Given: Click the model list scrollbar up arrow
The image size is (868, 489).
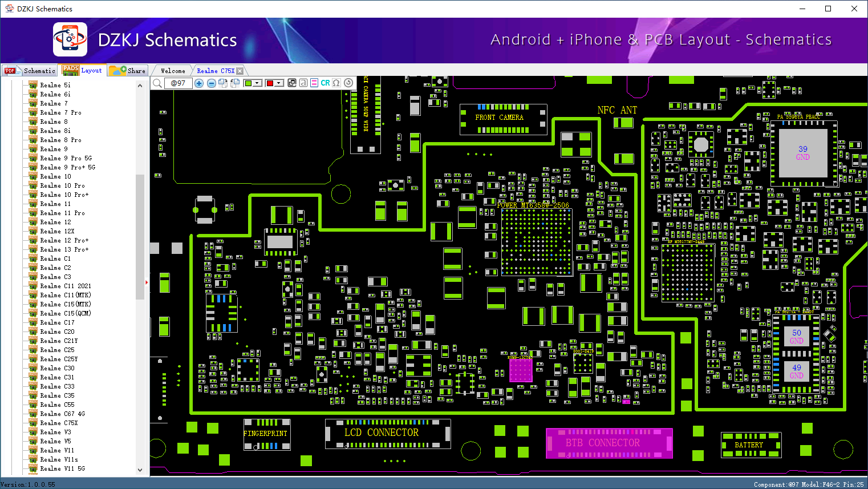Looking at the screenshot, I should pos(140,86).
